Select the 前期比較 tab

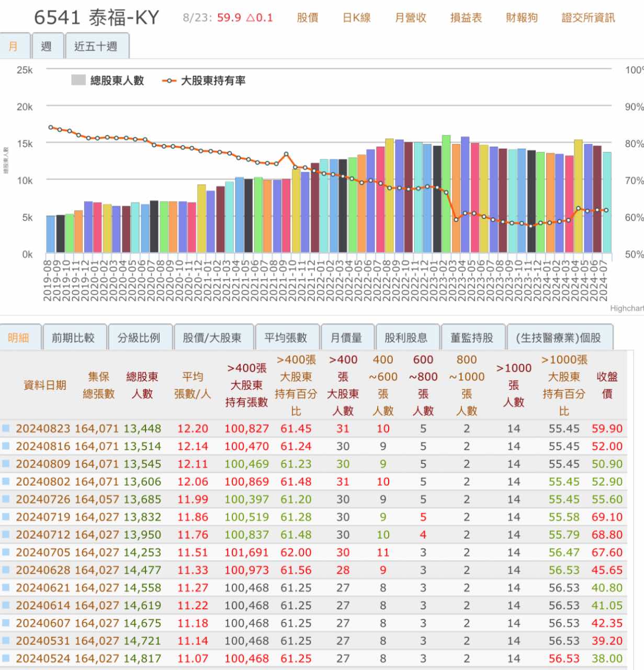pyautogui.click(x=74, y=337)
